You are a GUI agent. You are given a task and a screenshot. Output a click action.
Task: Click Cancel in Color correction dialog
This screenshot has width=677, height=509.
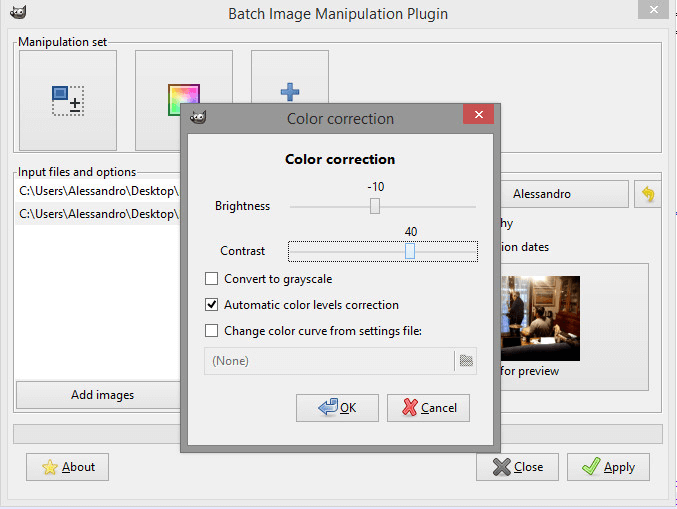(x=428, y=408)
